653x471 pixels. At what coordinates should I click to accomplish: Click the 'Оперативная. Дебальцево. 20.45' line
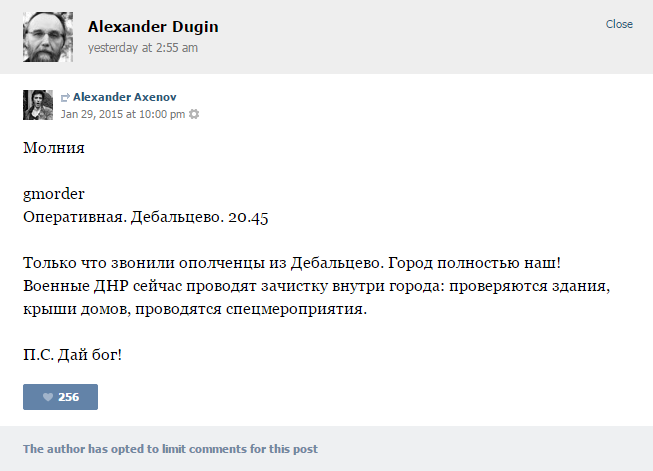point(146,217)
